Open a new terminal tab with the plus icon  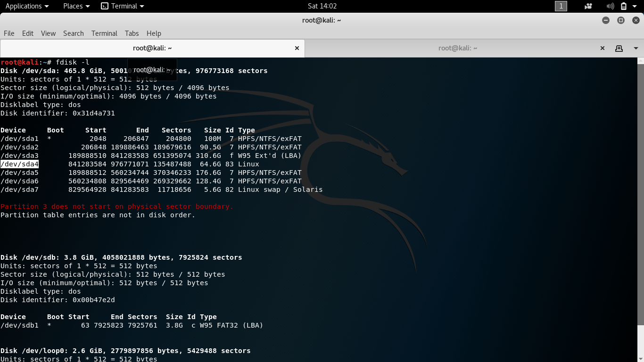coord(619,48)
